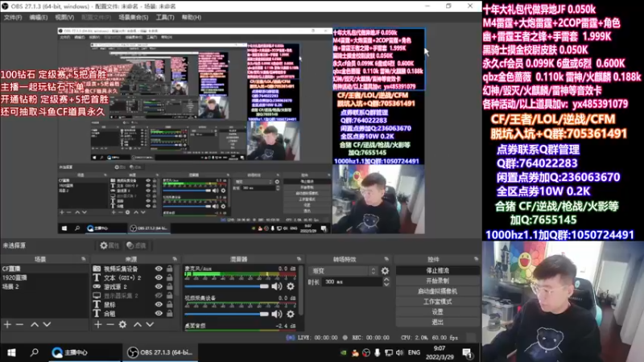Click the 滤镜 filters button
The image size is (644, 362).
[137, 245]
